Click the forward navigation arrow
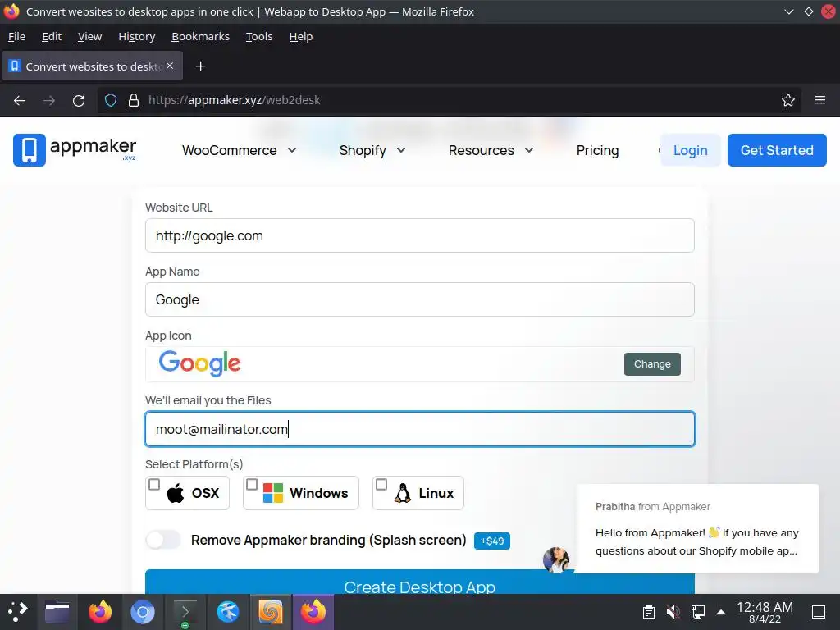Image resolution: width=840 pixels, height=630 pixels. tap(49, 100)
